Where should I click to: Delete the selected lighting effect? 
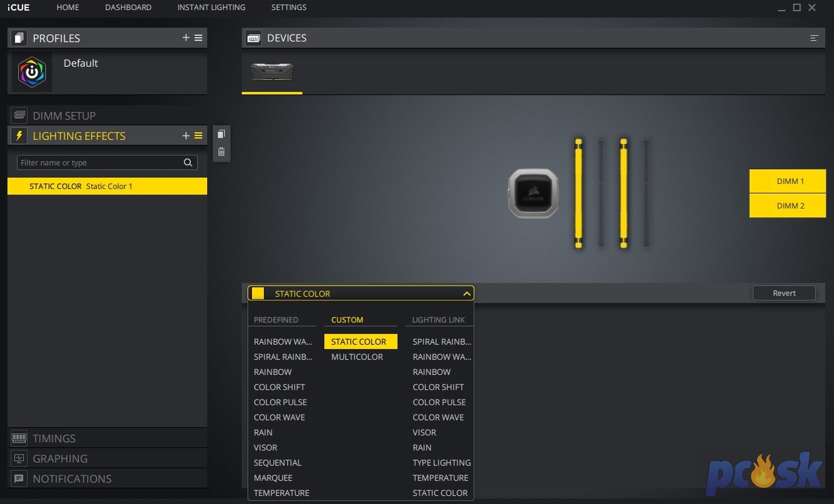tap(221, 152)
